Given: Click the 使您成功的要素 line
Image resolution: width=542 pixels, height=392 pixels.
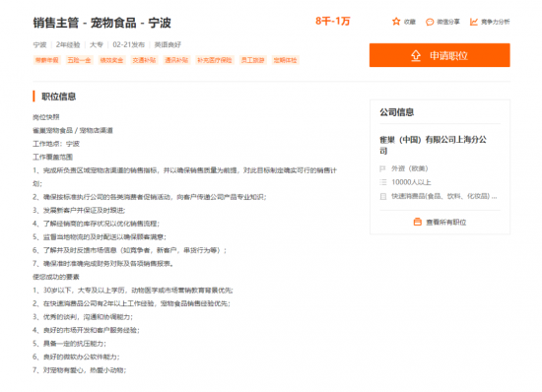Looking at the screenshot, I should (x=56, y=277).
